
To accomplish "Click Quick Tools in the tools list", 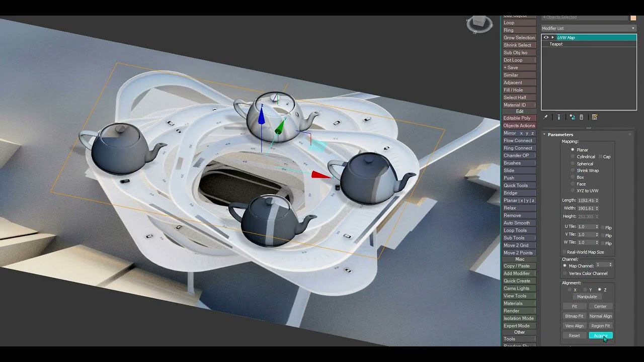I will (519, 186).
